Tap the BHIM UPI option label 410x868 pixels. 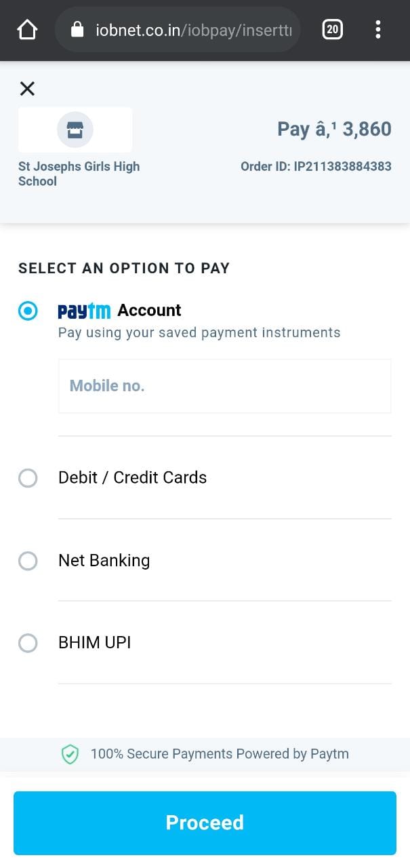point(94,642)
